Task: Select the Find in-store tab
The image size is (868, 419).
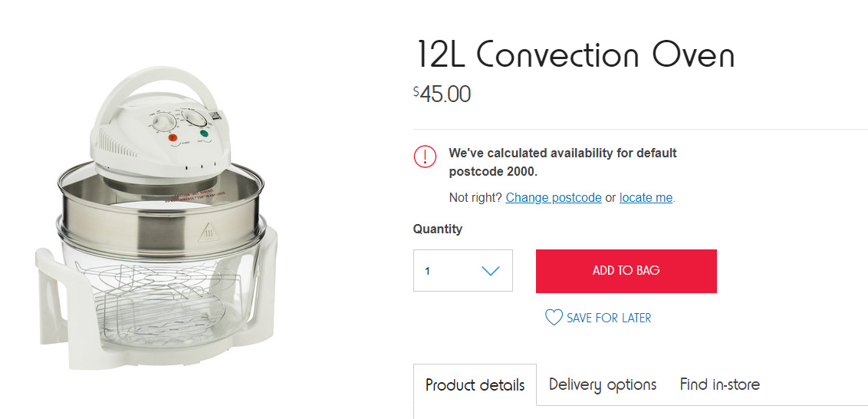Action: point(719,384)
